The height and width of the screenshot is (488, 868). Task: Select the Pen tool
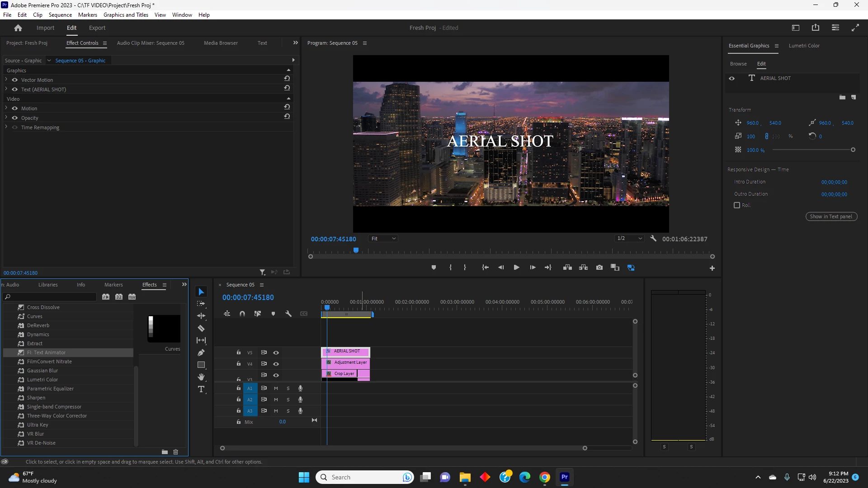click(x=201, y=352)
